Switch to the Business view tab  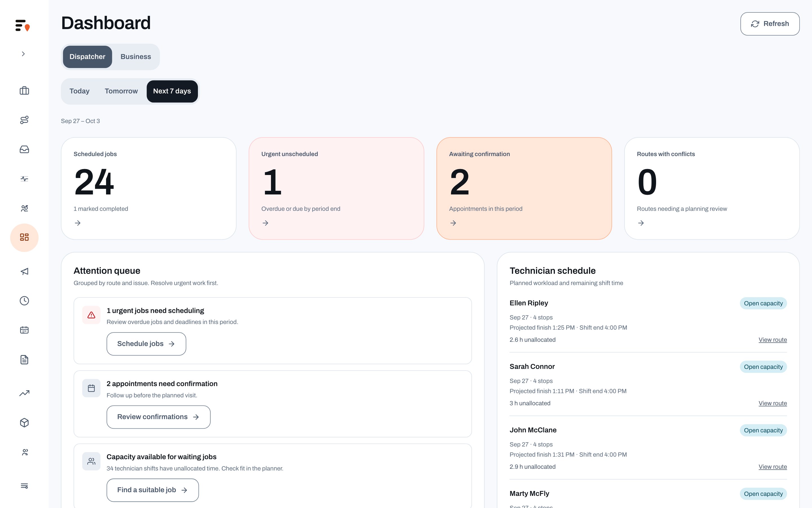(x=136, y=57)
